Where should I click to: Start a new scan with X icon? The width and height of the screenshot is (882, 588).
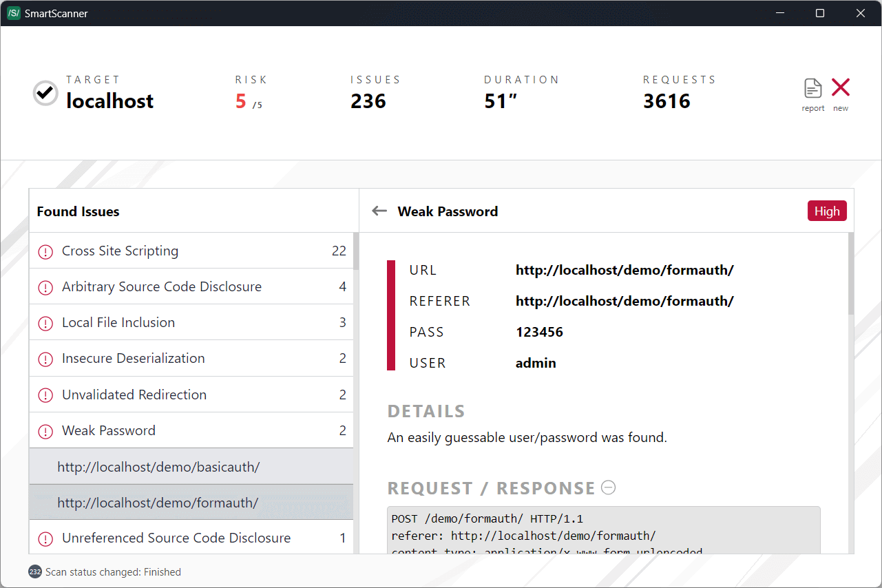click(x=841, y=87)
